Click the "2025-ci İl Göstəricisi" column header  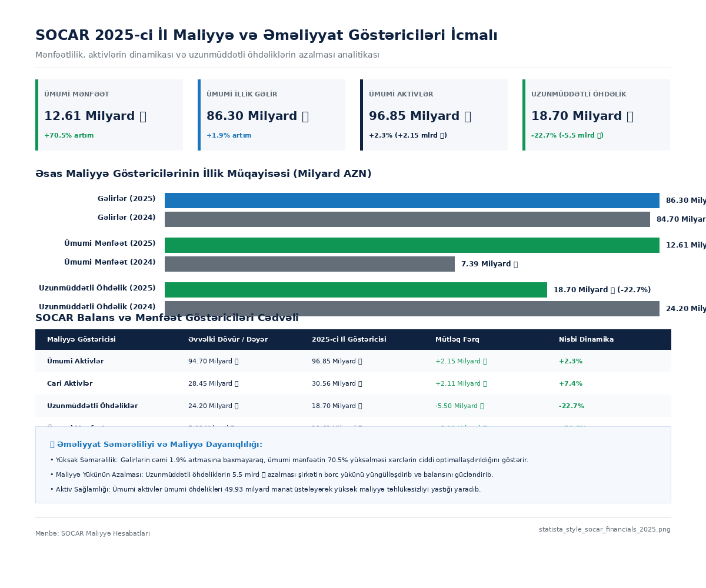349,340
